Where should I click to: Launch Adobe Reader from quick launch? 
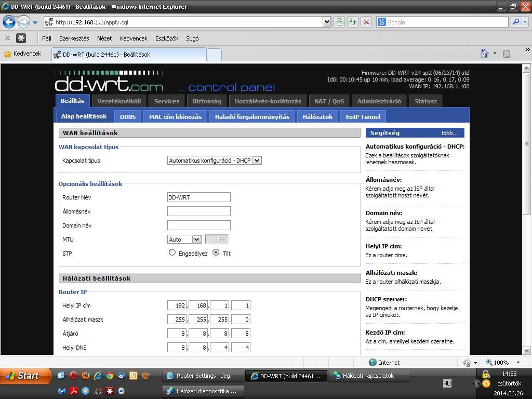pyautogui.click(x=74, y=391)
